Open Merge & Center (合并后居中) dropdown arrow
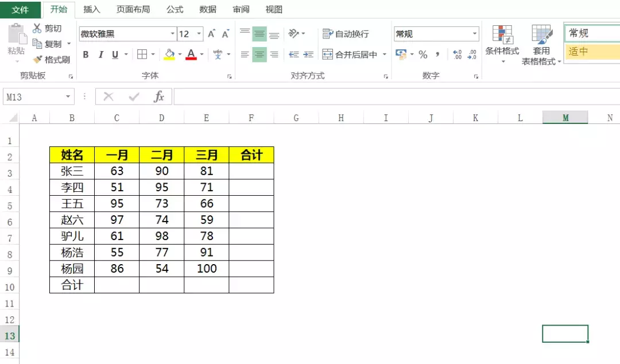This screenshot has height=364, width=620. click(384, 54)
